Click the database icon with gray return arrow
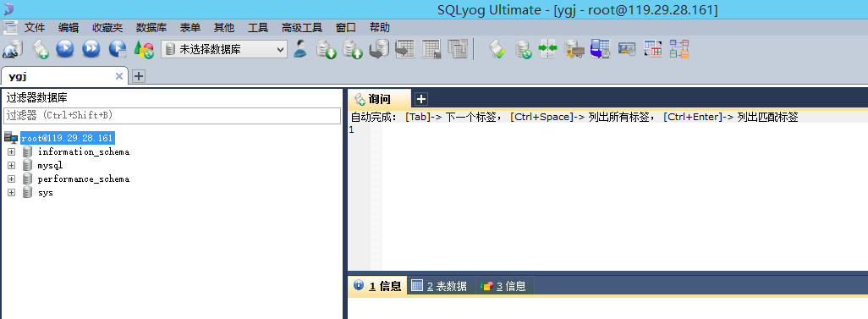Image resolution: width=868 pixels, height=319 pixels. (379, 49)
